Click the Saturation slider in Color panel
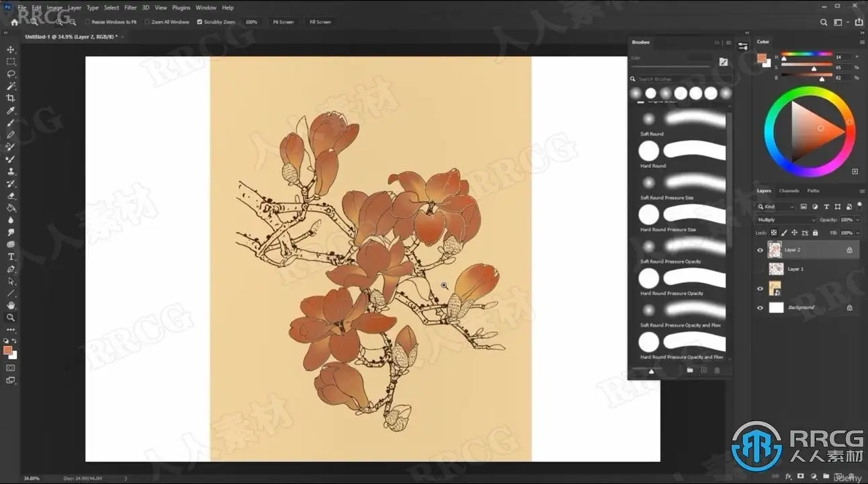Viewport: 868px width, 484px height. [806, 65]
